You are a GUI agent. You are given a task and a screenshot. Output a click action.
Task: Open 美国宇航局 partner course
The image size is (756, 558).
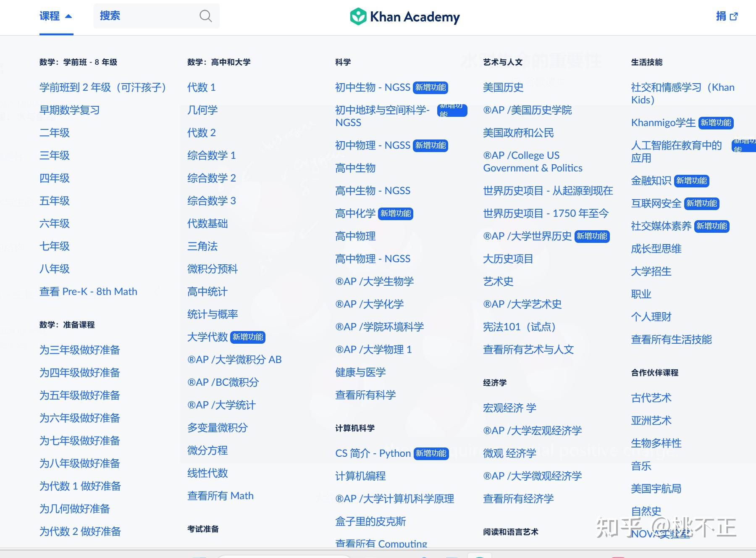pyautogui.click(x=656, y=489)
